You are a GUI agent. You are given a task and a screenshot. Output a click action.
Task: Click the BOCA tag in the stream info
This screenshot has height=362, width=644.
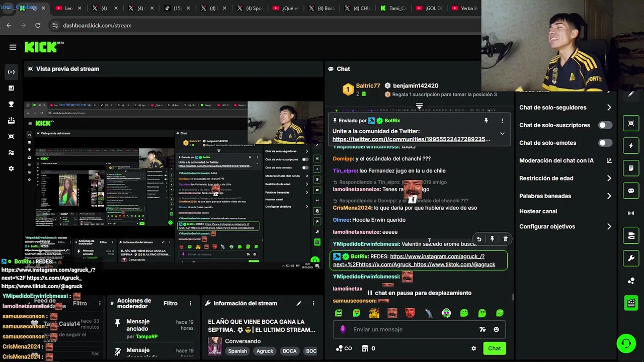[289, 351]
